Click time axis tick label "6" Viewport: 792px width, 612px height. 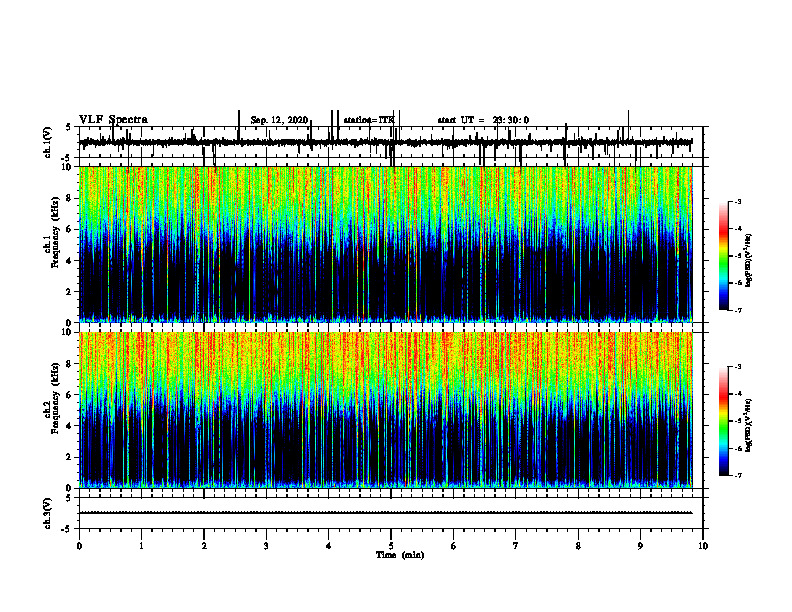coord(454,546)
